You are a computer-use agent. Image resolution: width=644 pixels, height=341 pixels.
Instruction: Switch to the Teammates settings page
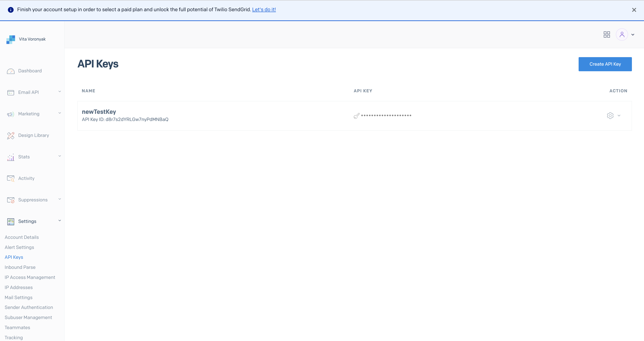click(x=17, y=328)
